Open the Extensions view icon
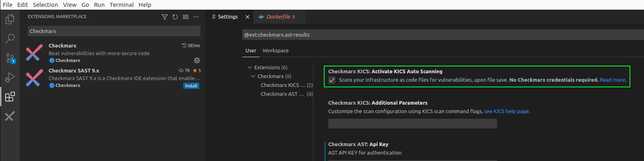The height and width of the screenshot is (161, 644). (10, 97)
